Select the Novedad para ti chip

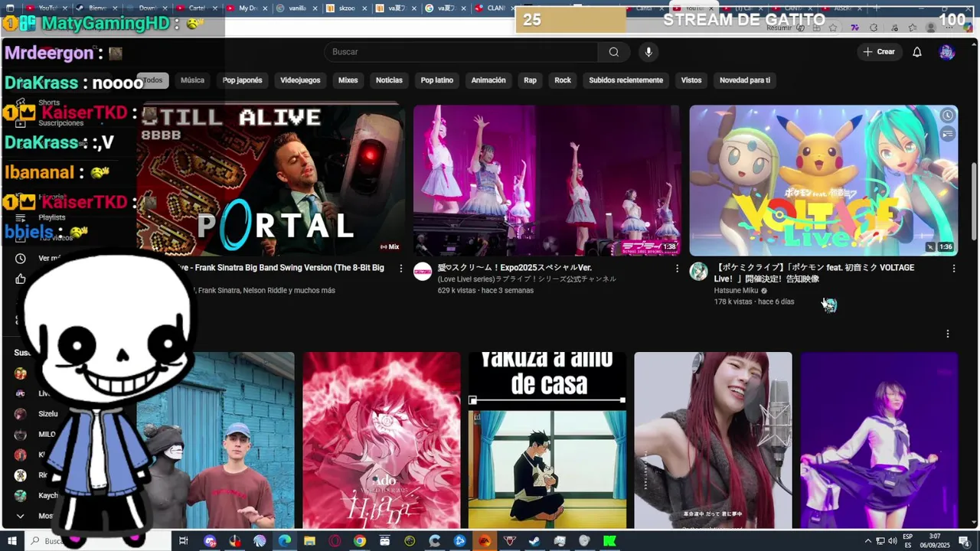click(745, 80)
